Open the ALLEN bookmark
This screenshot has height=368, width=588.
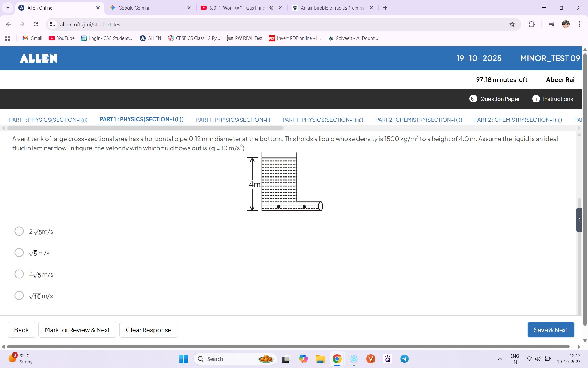click(150, 38)
